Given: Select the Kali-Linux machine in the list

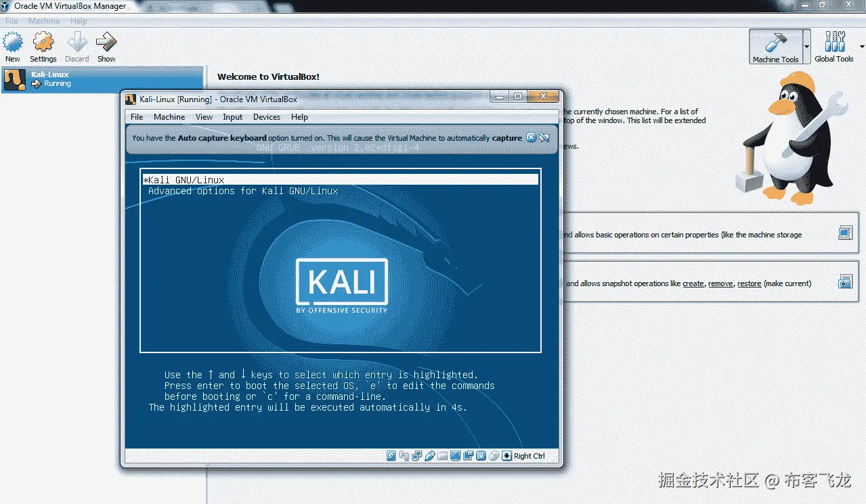Looking at the screenshot, I should click(102, 79).
